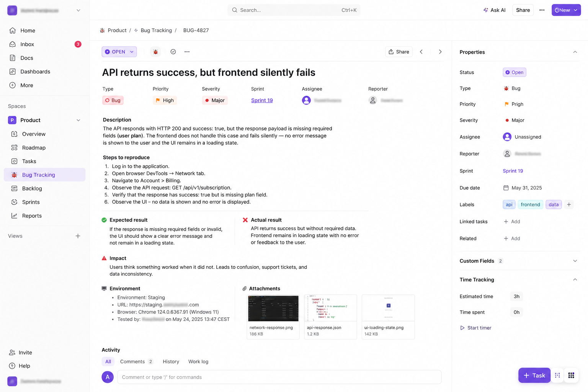The width and height of the screenshot is (588, 392).
Task: Add a linked task
Action: [512, 222]
